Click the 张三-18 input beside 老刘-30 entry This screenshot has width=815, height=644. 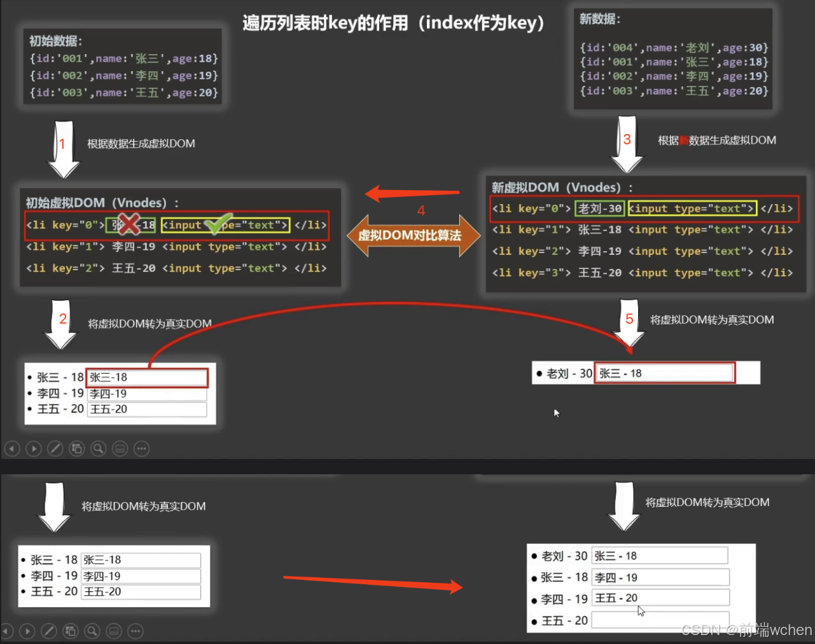tap(664, 373)
